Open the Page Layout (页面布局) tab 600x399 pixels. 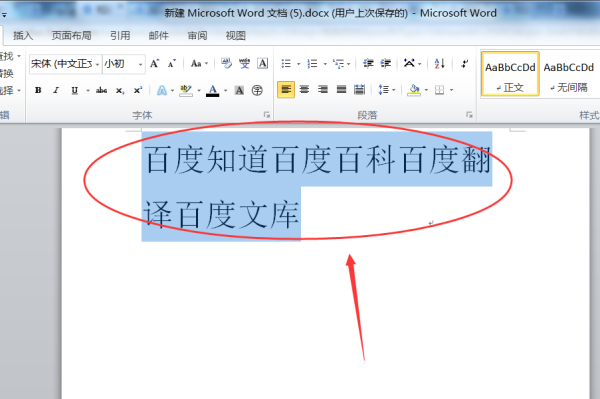(72, 36)
